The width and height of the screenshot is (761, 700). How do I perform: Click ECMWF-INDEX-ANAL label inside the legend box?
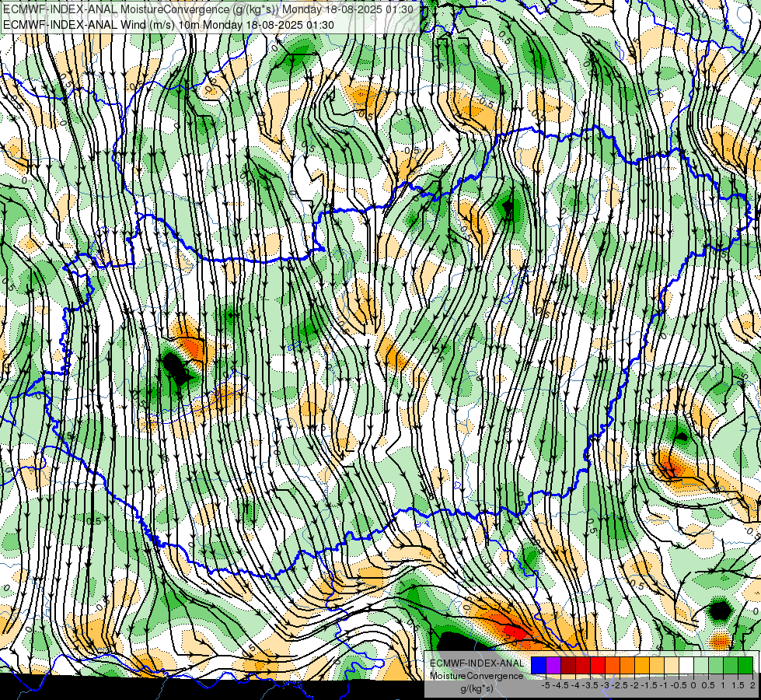point(476,663)
